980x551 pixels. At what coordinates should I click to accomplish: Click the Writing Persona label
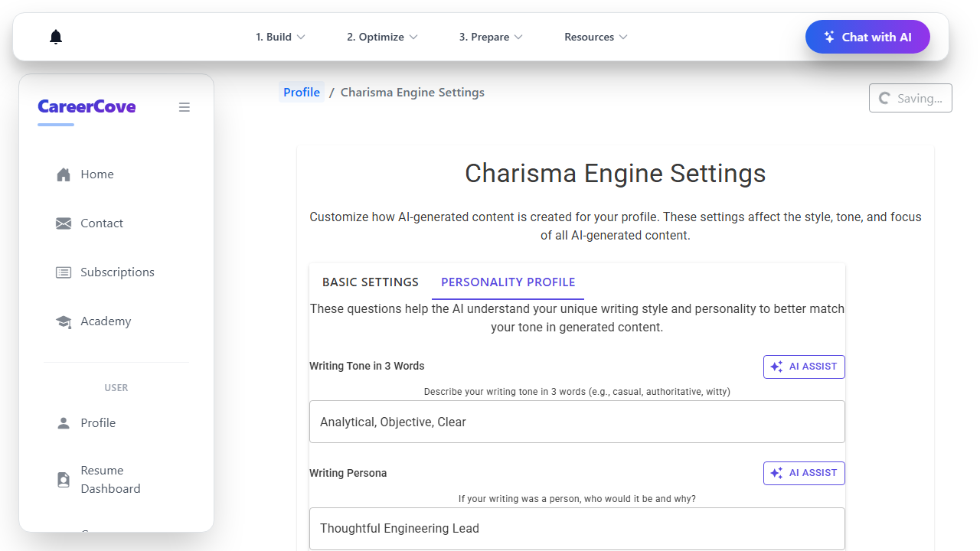(348, 473)
